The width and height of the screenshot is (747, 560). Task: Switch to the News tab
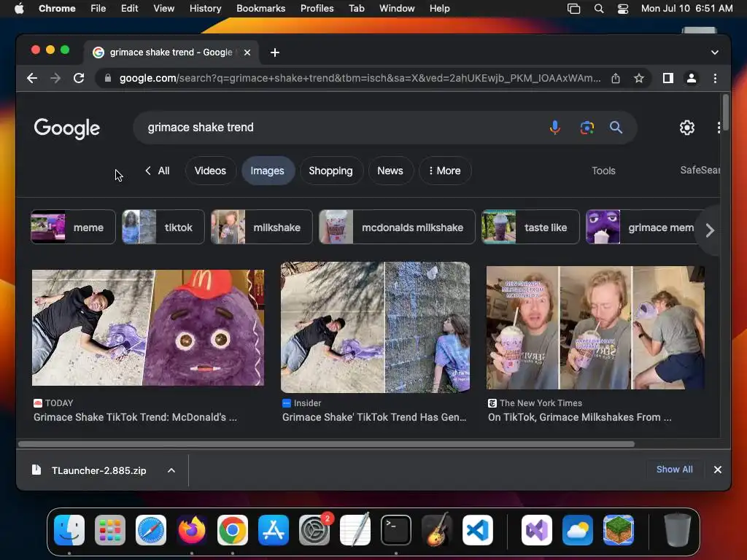(x=390, y=171)
